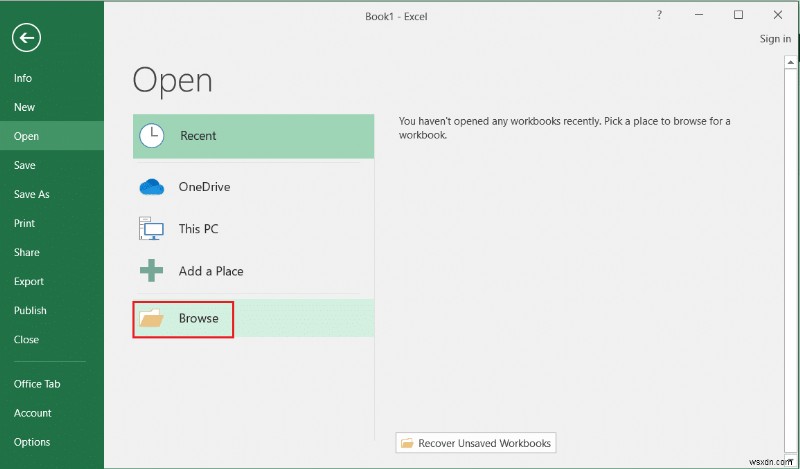Open the Info page in sidebar
The height and width of the screenshot is (469, 800).
[x=23, y=78]
